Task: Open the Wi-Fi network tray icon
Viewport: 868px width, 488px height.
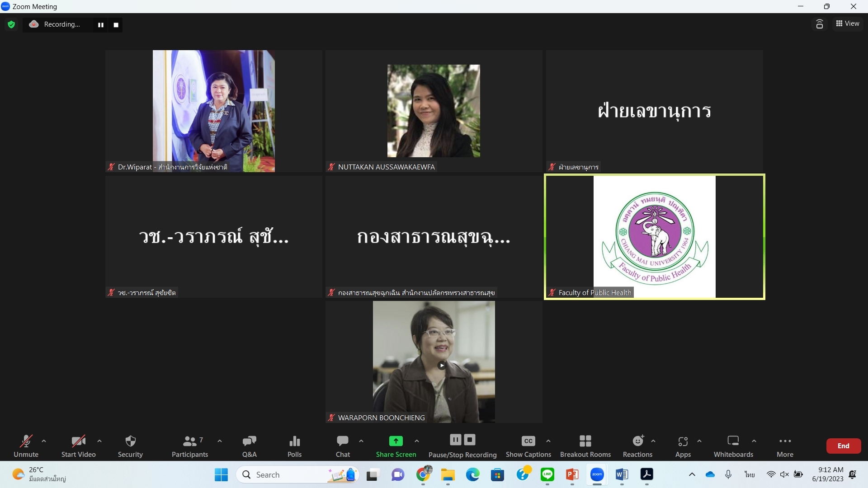Action: click(771, 474)
